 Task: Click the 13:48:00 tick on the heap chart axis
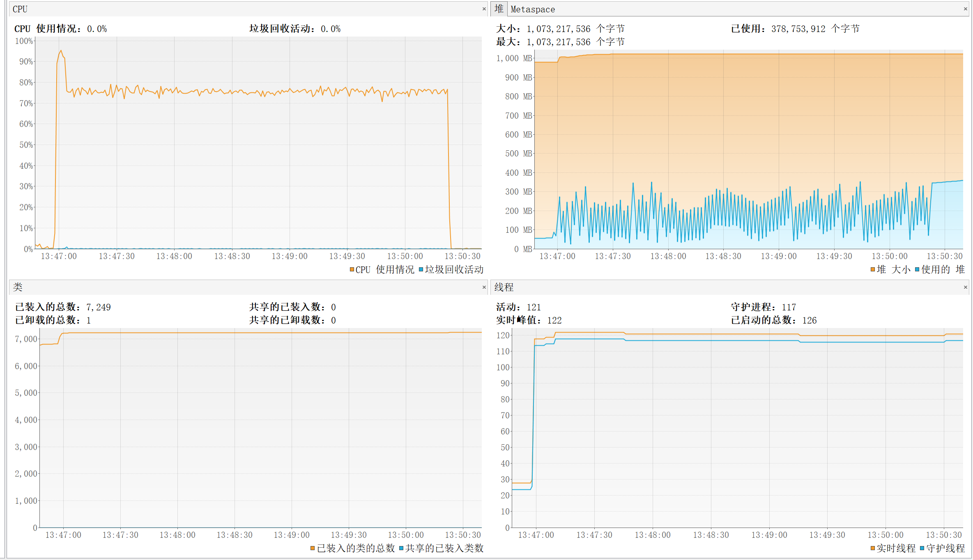coord(668,256)
